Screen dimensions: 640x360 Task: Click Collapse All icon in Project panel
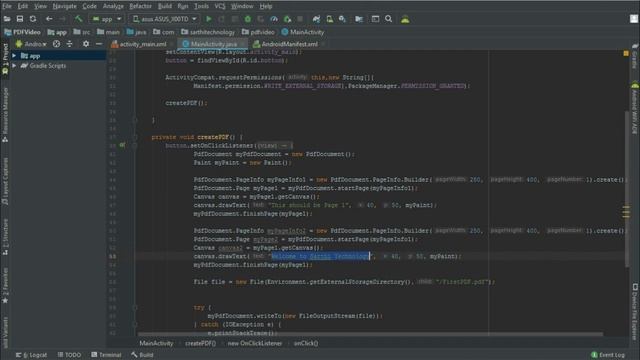(x=69, y=44)
